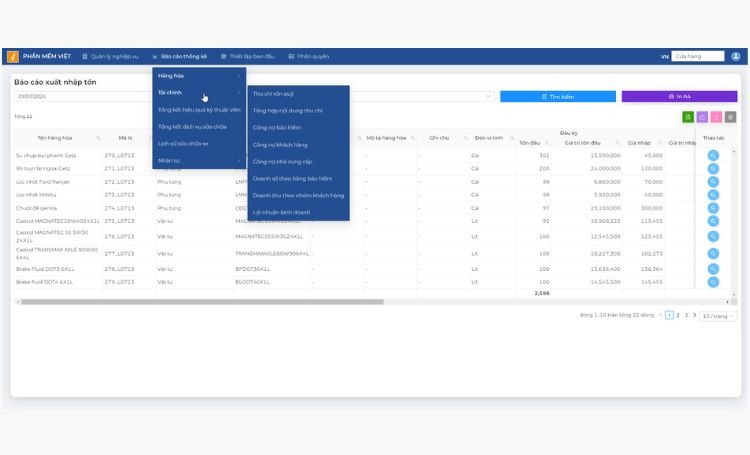The height and width of the screenshot is (455, 750).
Task: Click the view icon for Lọc nhớt Ford Ranger row
Action: (x=713, y=182)
